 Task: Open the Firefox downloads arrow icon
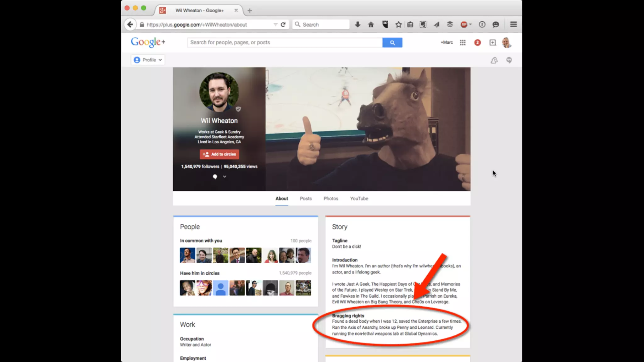pos(358,25)
